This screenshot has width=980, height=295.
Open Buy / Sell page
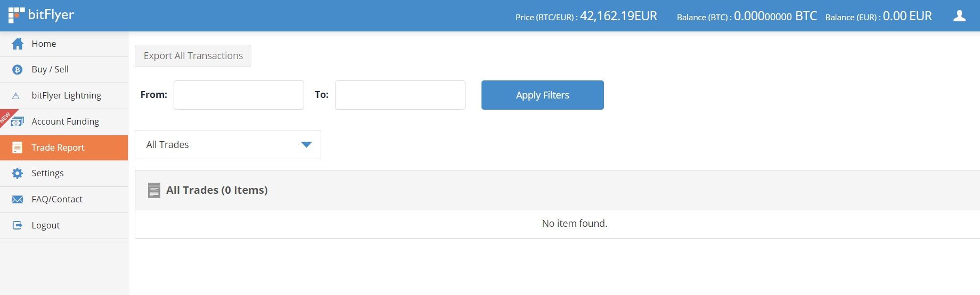click(64, 70)
